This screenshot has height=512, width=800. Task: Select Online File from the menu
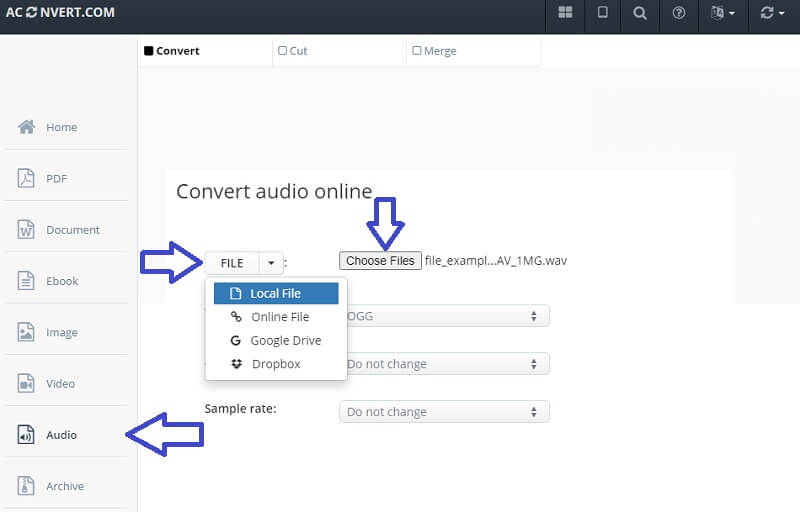279,317
